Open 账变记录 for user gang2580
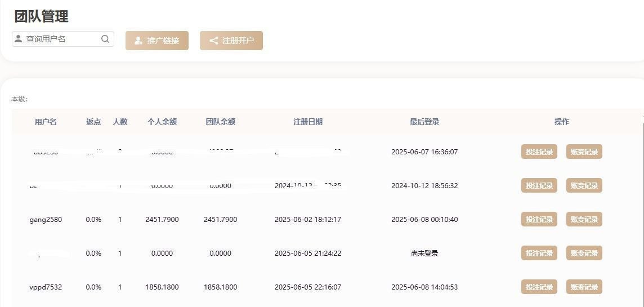This screenshot has width=644, height=307. tap(584, 219)
